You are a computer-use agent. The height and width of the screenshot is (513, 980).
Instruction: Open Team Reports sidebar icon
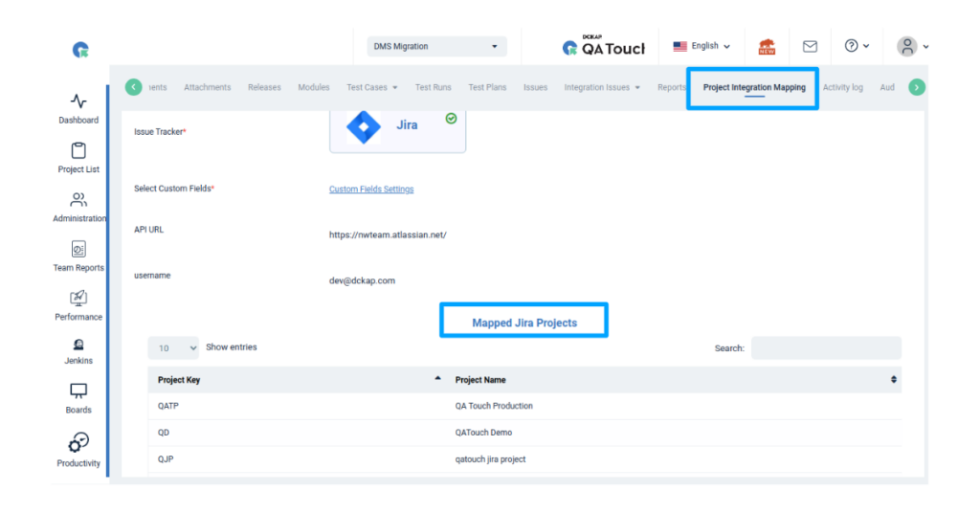coord(78,250)
